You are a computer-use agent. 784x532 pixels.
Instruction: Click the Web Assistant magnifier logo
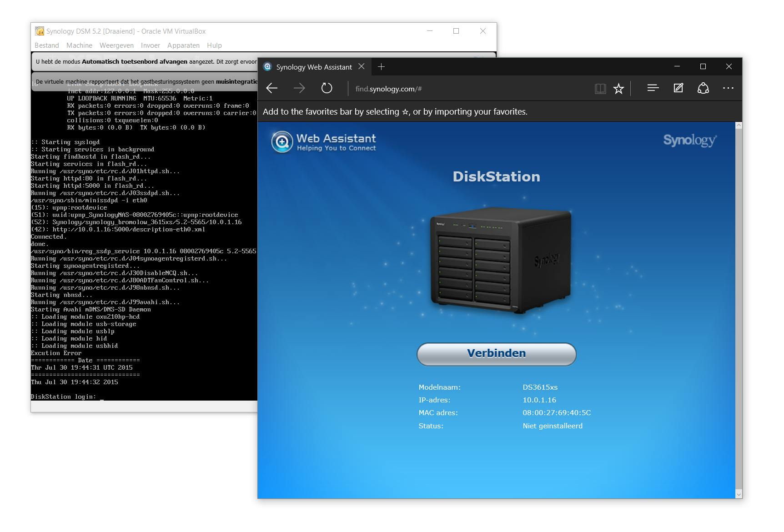pos(282,142)
